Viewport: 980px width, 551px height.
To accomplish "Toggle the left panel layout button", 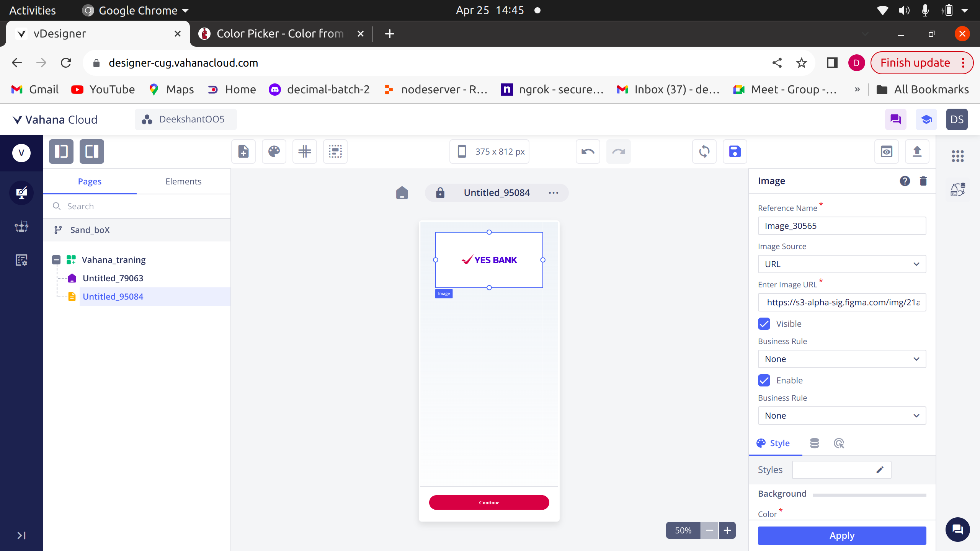I will [61, 152].
